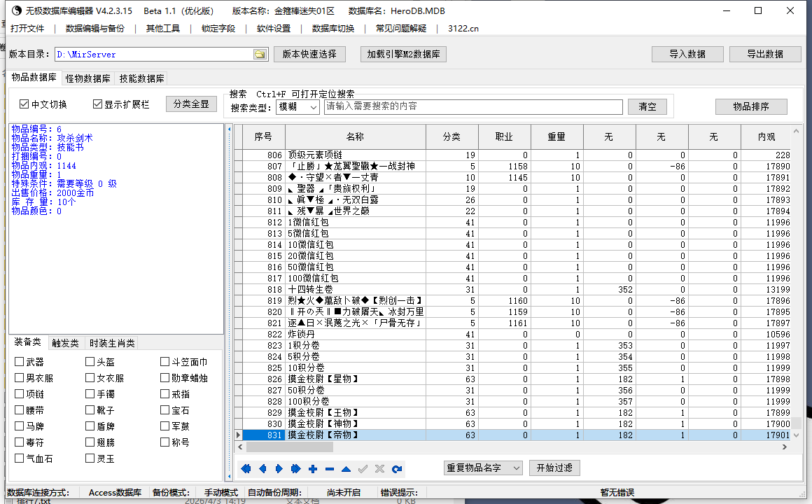Screen dimensions: 812x504
Task: Switch to the 技能数据库 tab
Action: click(x=142, y=78)
